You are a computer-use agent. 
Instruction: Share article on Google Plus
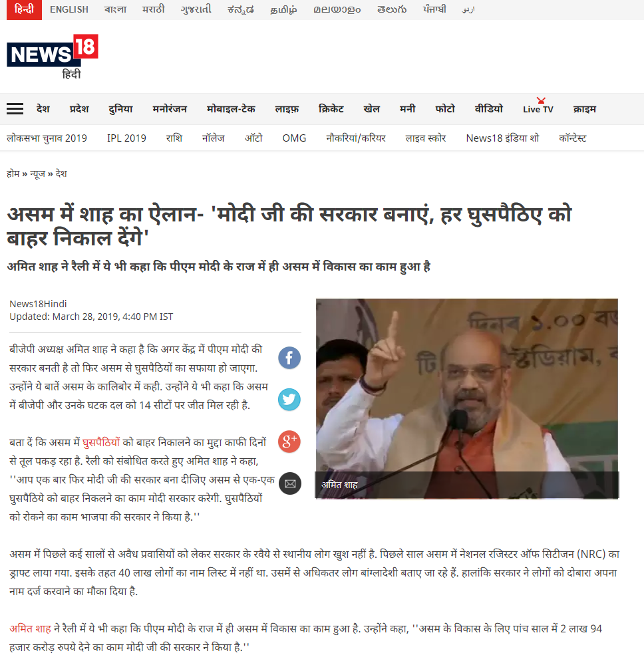[x=289, y=442]
